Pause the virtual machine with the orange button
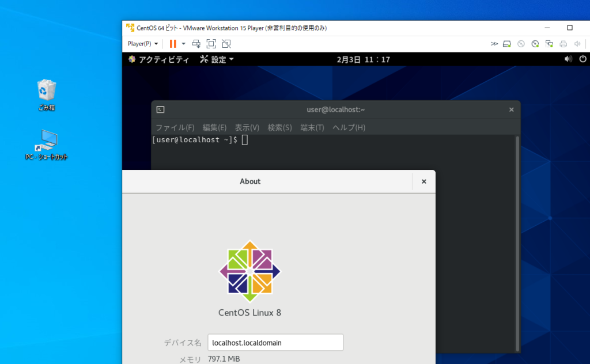Screen dimensions: 590x364 click(x=173, y=44)
